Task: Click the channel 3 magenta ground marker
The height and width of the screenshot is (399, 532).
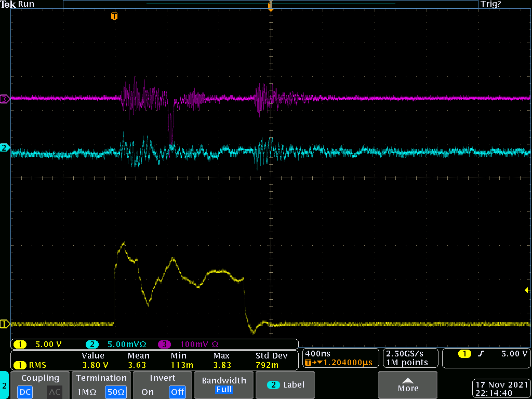Action: (x=4, y=99)
